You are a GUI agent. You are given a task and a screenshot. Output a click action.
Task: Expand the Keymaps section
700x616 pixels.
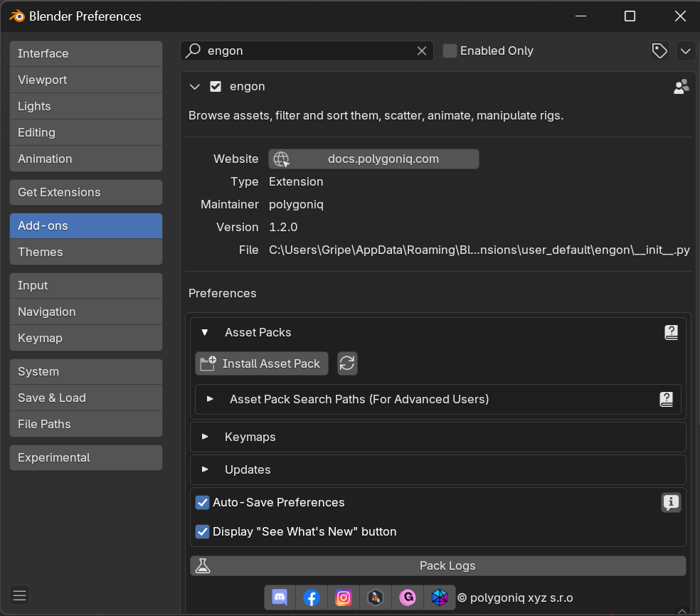[x=206, y=437]
